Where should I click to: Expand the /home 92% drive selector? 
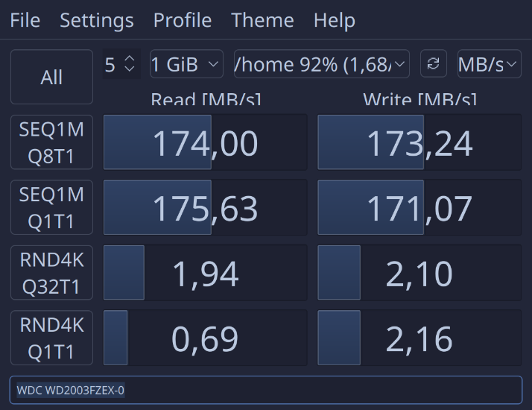[x=322, y=64]
